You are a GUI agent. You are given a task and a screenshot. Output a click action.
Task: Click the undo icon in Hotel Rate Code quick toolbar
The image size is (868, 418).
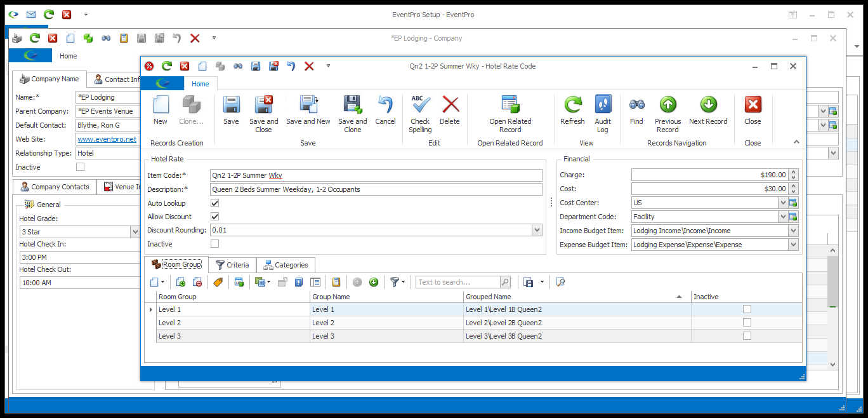[291, 65]
